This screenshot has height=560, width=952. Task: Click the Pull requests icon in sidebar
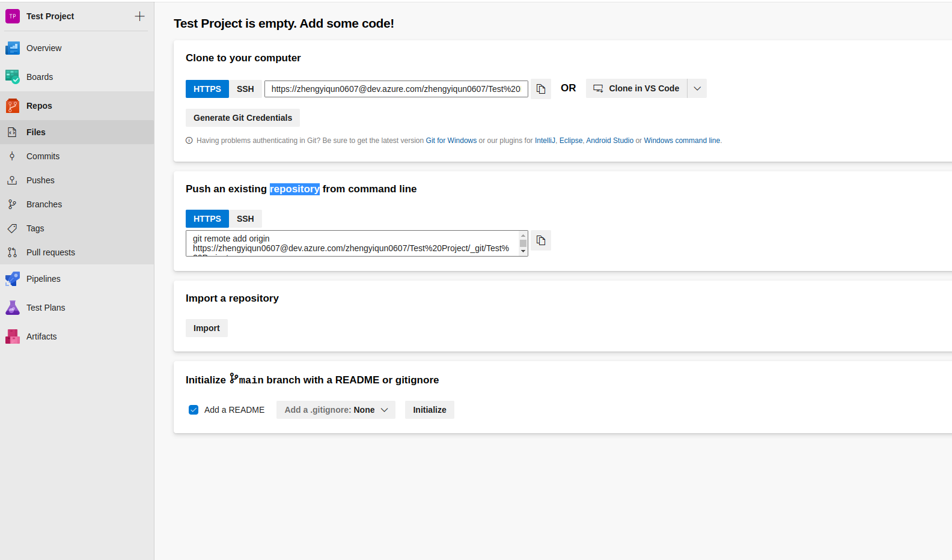click(12, 252)
